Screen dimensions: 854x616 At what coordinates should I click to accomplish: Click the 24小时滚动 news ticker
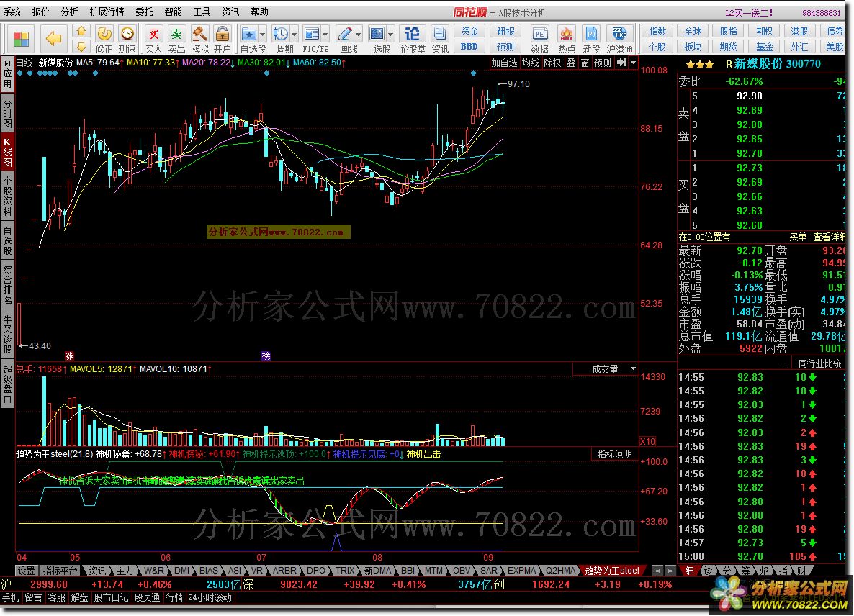tap(209, 597)
